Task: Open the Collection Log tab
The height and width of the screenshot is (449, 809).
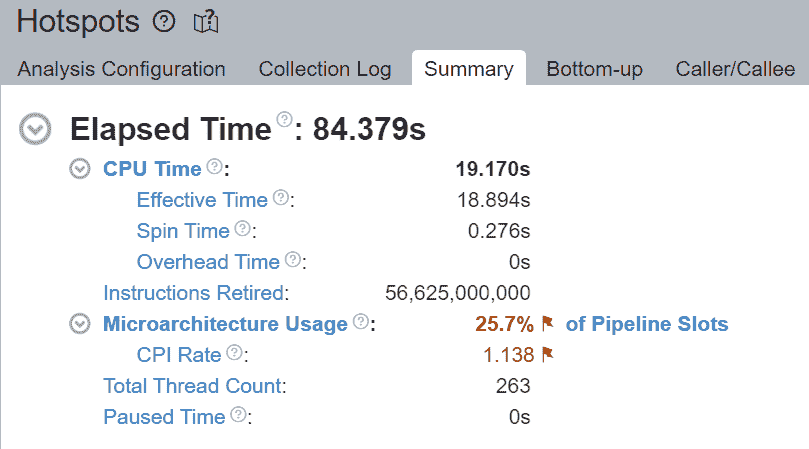Action: click(x=325, y=69)
